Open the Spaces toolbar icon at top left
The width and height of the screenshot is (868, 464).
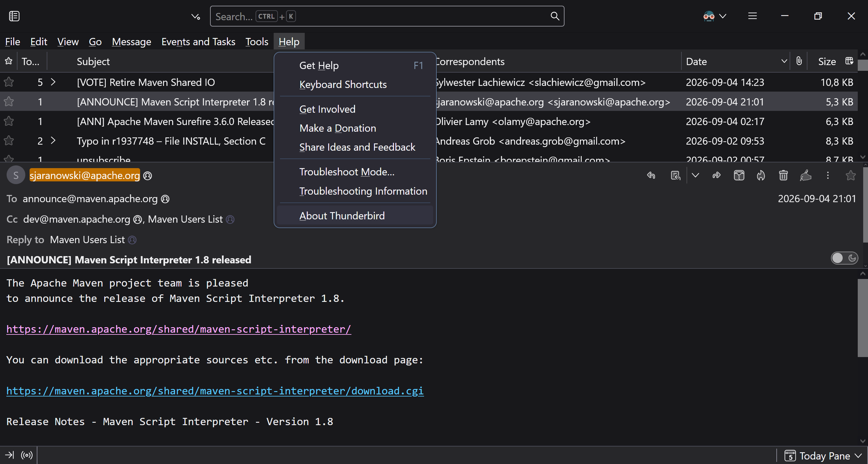click(x=14, y=16)
